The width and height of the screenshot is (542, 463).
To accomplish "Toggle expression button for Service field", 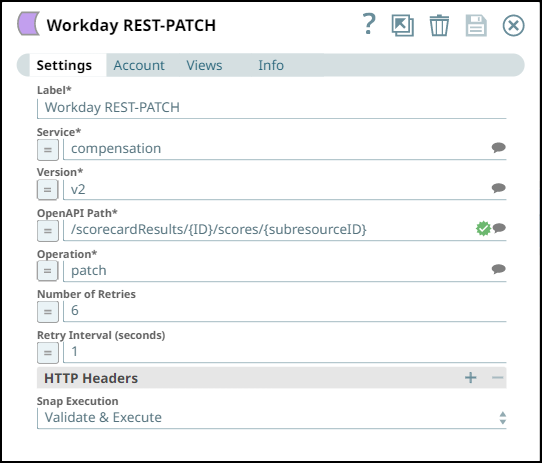I will (48, 150).
